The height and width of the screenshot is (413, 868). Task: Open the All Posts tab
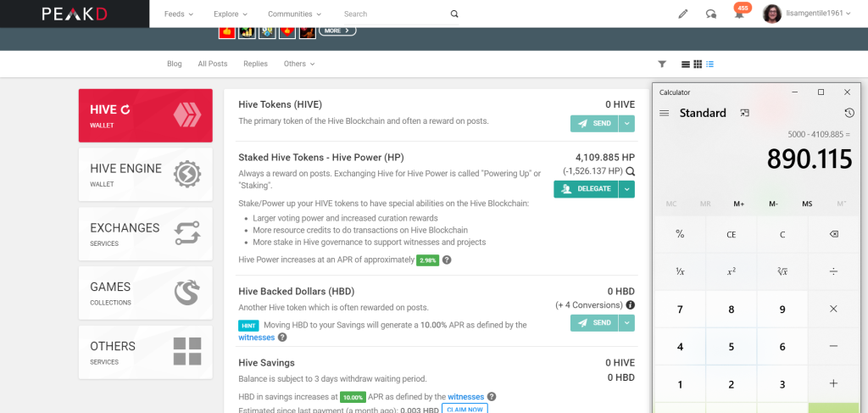[x=213, y=64]
